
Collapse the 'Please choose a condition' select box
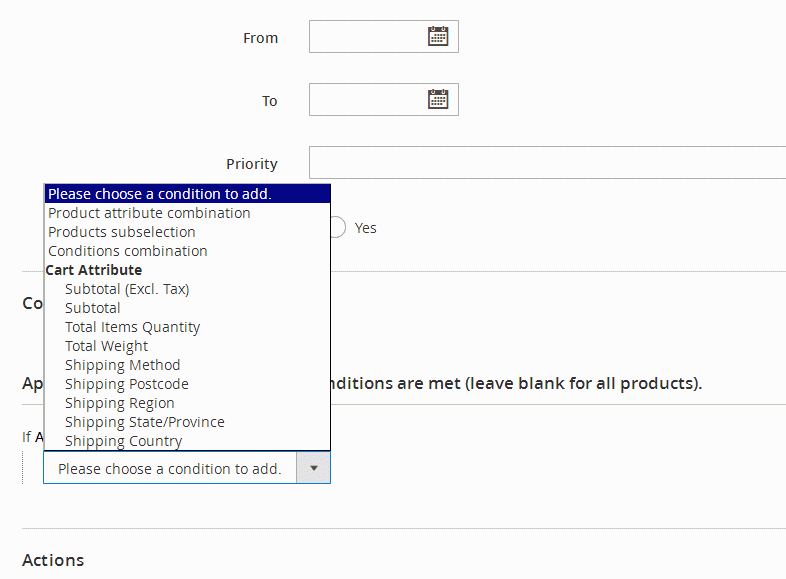[x=170, y=468]
